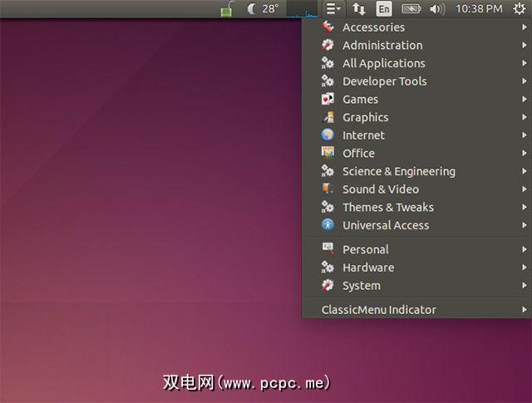Click the Sound & Video icon
The width and height of the screenshot is (532, 403).
(328, 189)
